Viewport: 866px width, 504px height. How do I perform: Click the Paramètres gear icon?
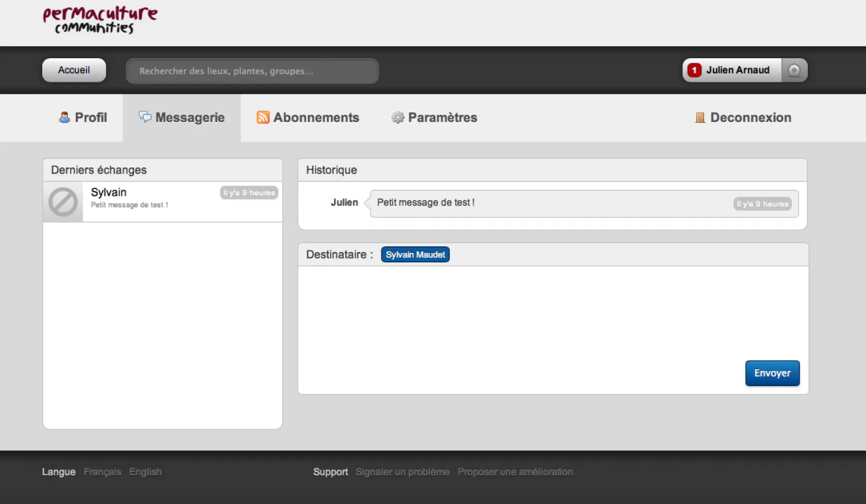pos(397,117)
